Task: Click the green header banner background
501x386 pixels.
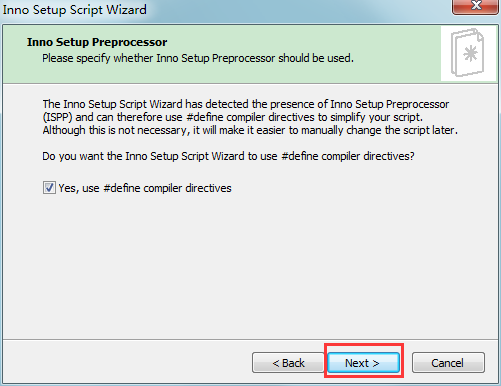Action: click(x=222, y=54)
